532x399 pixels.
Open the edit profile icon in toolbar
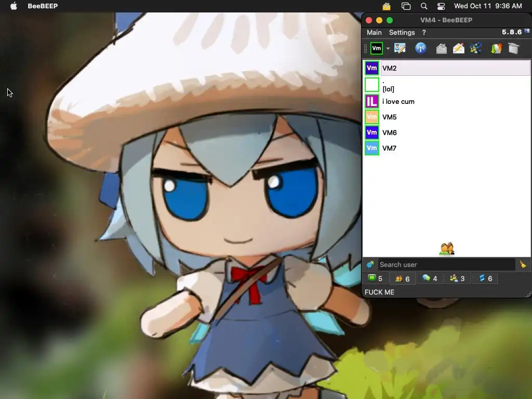[x=400, y=48]
